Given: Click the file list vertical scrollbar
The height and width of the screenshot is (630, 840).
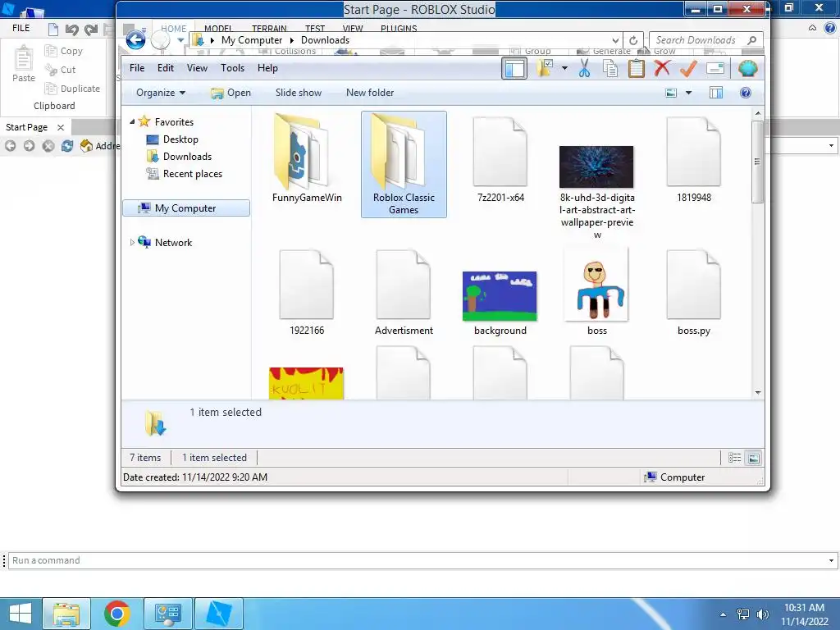Looking at the screenshot, I should coord(757,162).
